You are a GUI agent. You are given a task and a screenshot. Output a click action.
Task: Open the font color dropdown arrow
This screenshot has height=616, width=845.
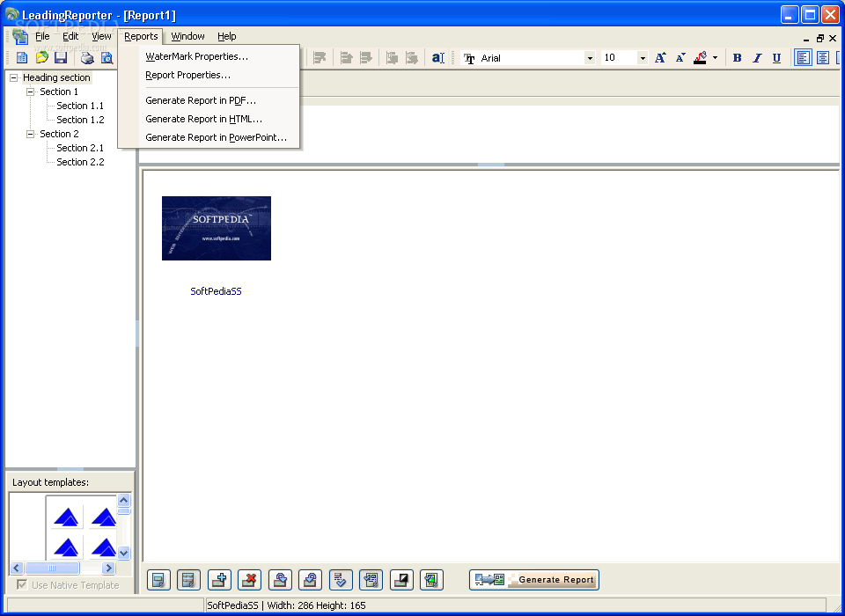(x=715, y=58)
